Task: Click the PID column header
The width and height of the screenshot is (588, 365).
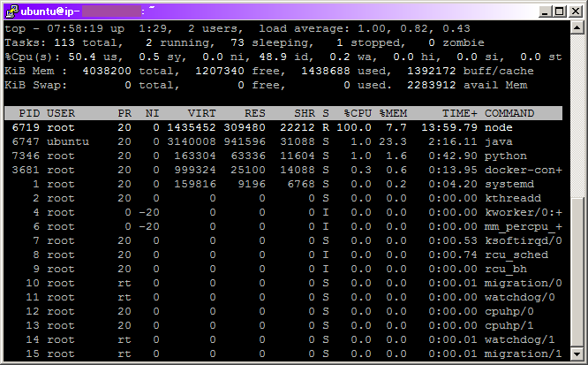Action: tap(29, 113)
